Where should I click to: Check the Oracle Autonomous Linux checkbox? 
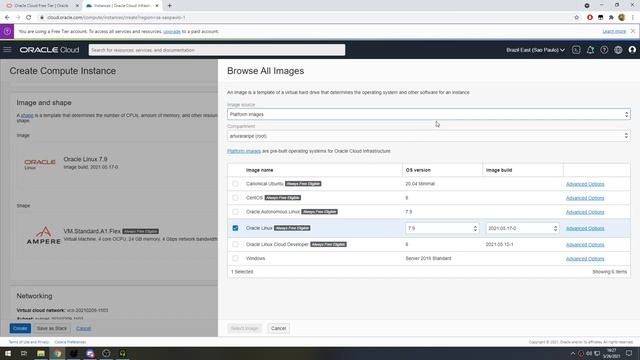coord(235,212)
